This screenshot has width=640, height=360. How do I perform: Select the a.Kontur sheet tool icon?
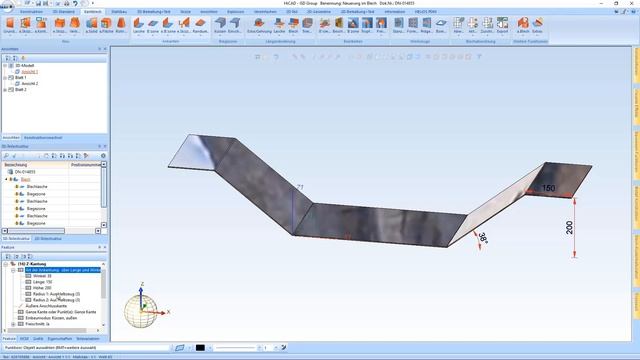coord(41,23)
